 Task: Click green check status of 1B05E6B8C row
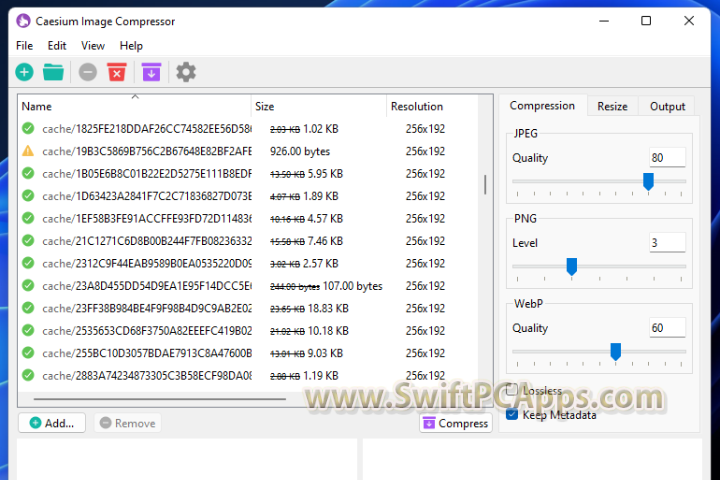point(28,174)
